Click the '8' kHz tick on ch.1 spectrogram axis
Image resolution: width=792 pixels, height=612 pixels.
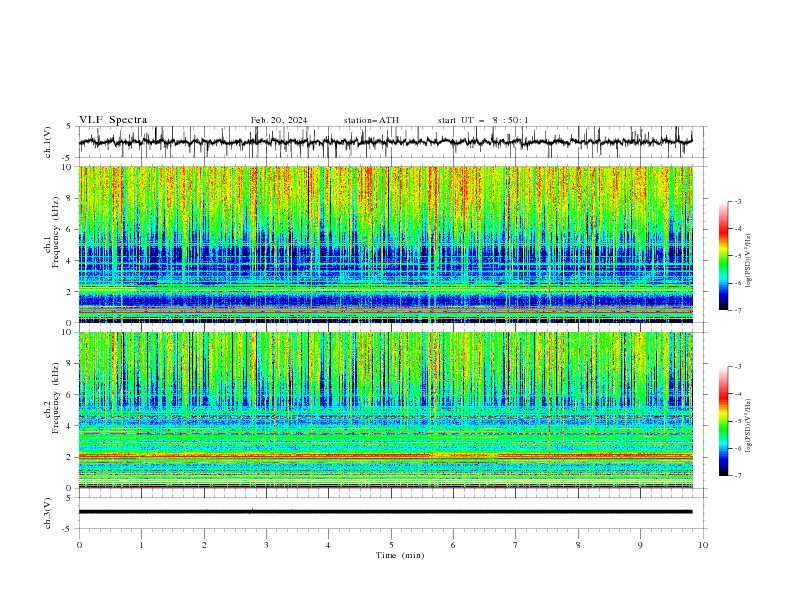pos(70,198)
